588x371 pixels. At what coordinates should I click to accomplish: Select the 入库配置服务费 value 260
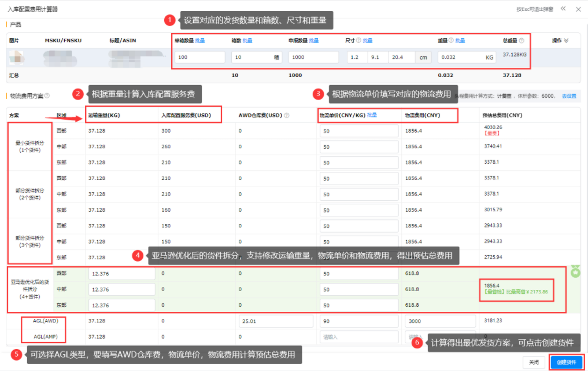pos(166,146)
